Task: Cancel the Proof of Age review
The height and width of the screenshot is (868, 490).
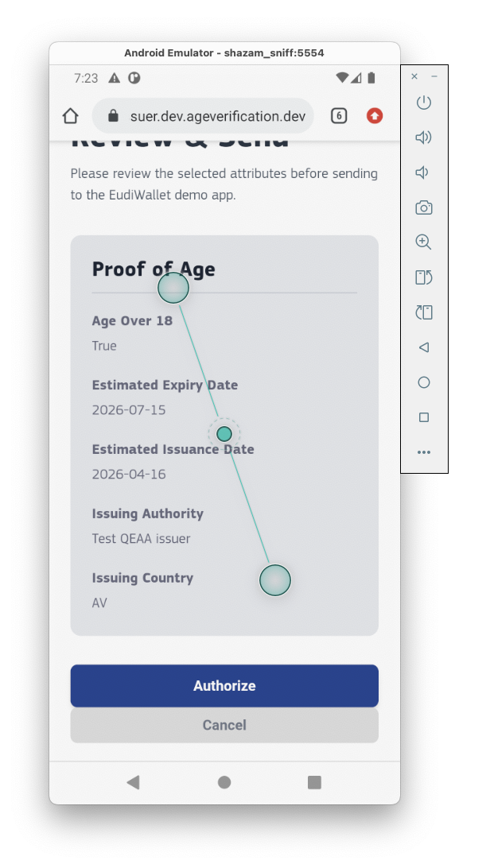Action: pyautogui.click(x=224, y=725)
